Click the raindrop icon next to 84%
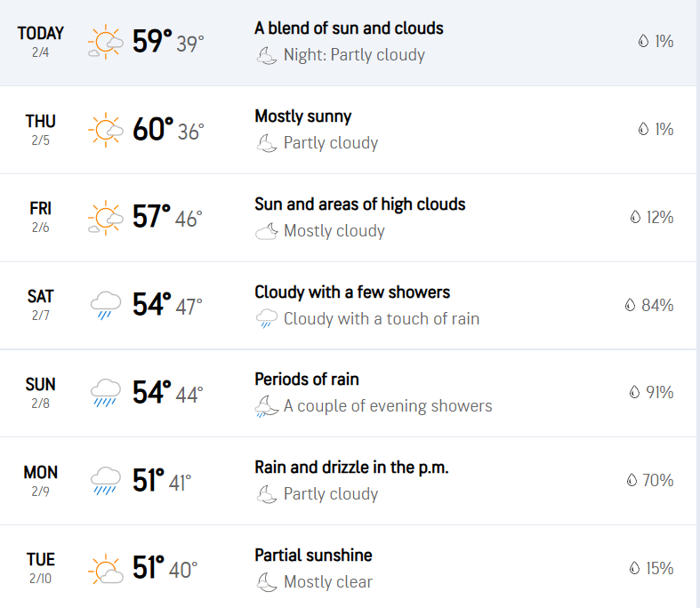The height and width of the screenshot is (608, 700). 631,305
